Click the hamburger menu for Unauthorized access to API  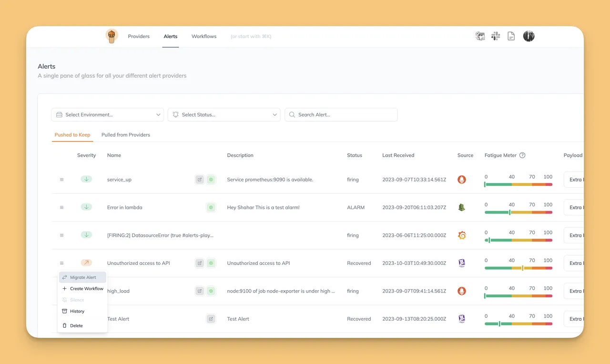tap(61, 263)
